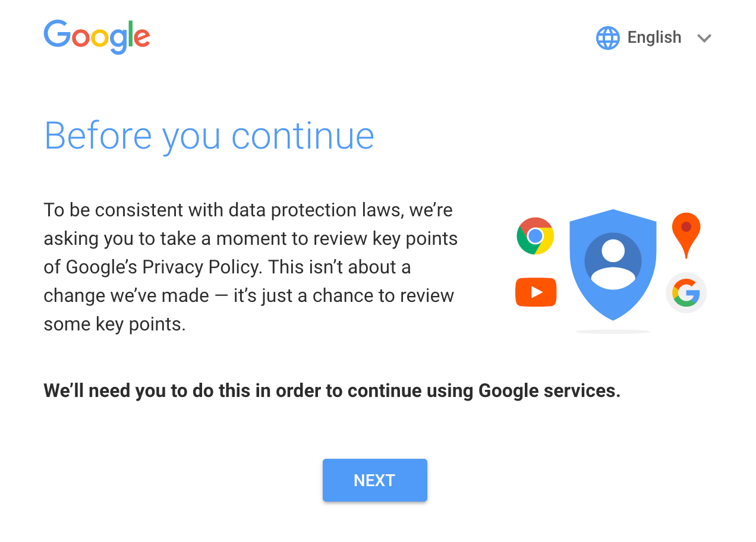
Task: Click the Chrome browser icon
Action: tap(535, 235)
